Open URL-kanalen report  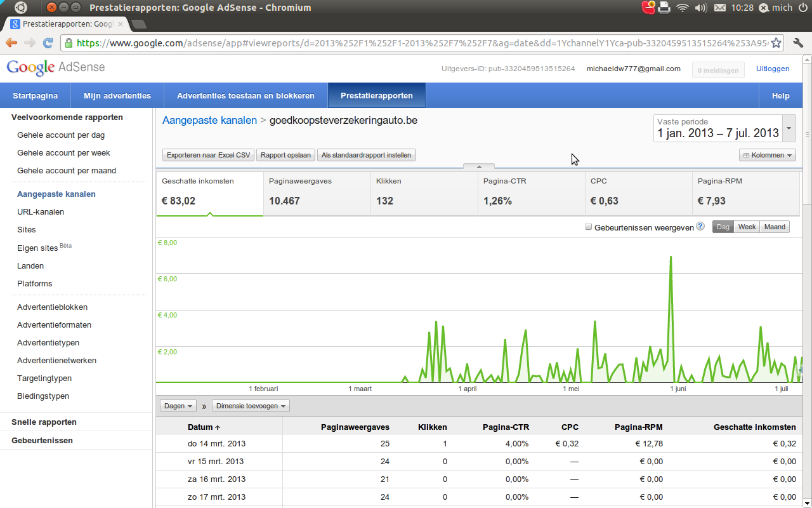click(41, 212)
